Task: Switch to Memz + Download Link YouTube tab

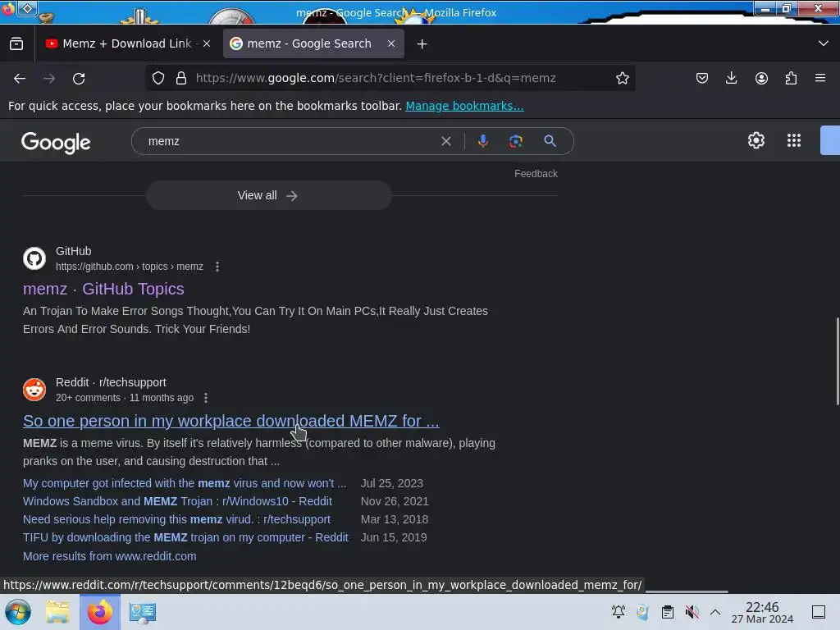Action: (121, 43)
